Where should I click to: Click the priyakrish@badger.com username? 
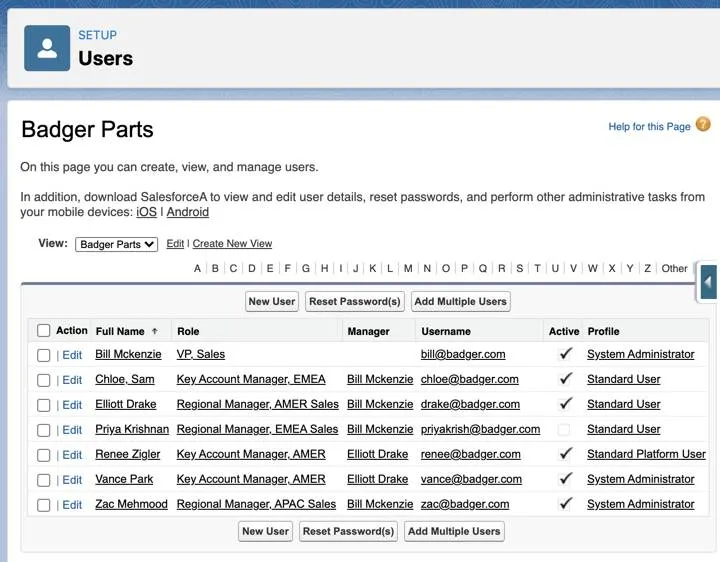480,429
